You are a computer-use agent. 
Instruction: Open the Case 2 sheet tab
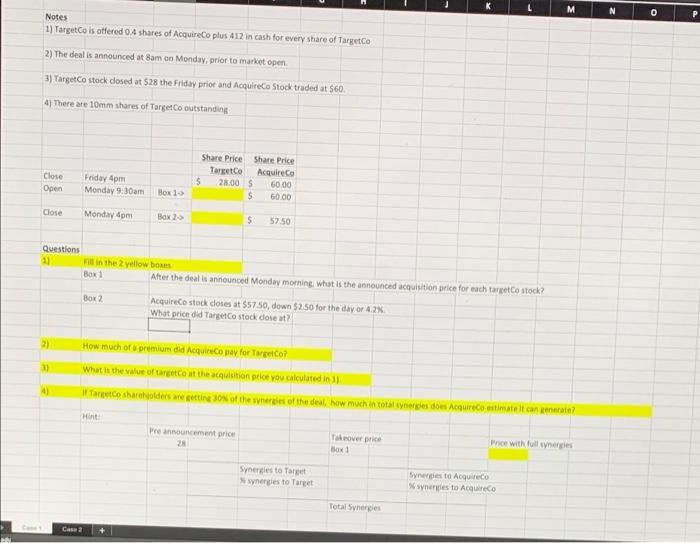click(x=72, y=530)
